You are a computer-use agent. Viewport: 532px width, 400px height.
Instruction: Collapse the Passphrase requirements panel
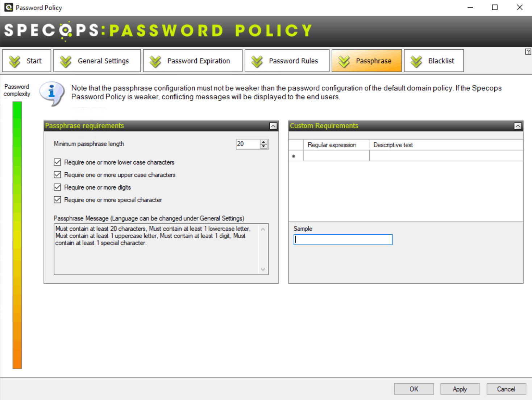[x=273, y=126]
